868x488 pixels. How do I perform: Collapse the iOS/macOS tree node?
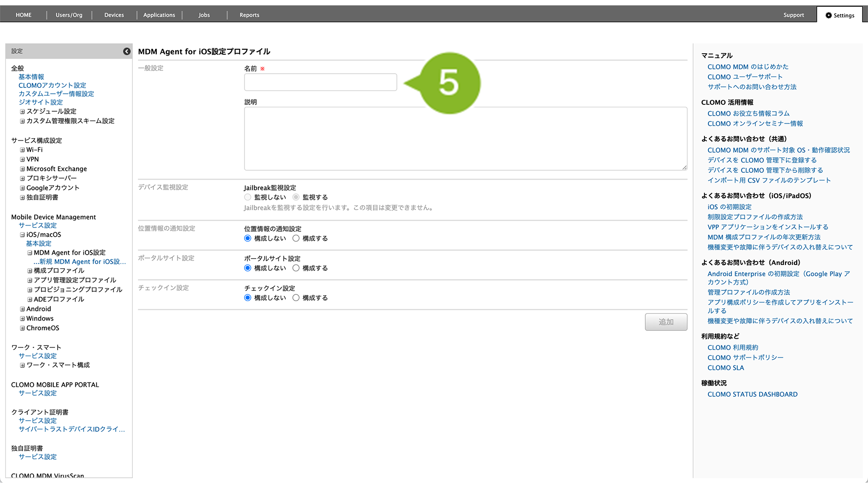pos(22,235)
